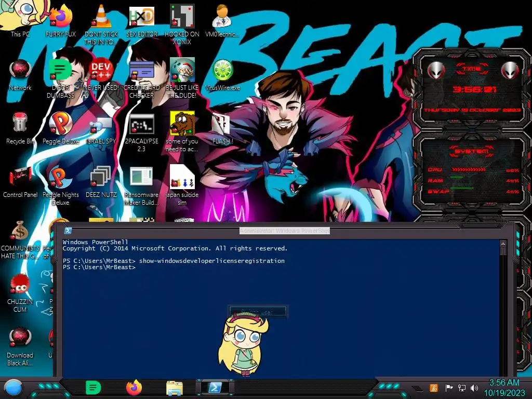Launch BE JUST LIKE THE DUDE! icon
This screenshot has height=399, width=532.
point(182,78)
